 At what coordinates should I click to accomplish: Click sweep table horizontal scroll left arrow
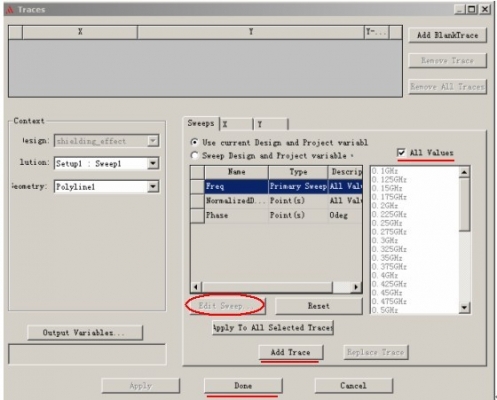pyautogui.click(x=196, y=287)
